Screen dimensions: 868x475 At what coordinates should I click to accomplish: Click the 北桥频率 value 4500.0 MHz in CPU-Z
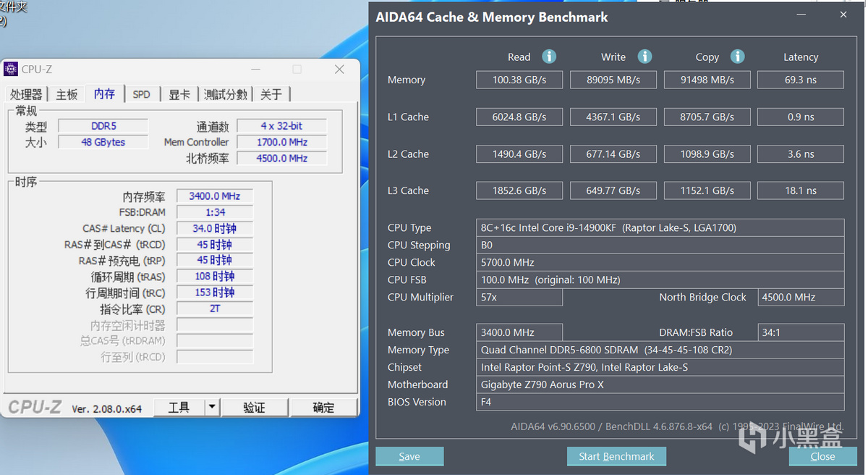(281, 158)
